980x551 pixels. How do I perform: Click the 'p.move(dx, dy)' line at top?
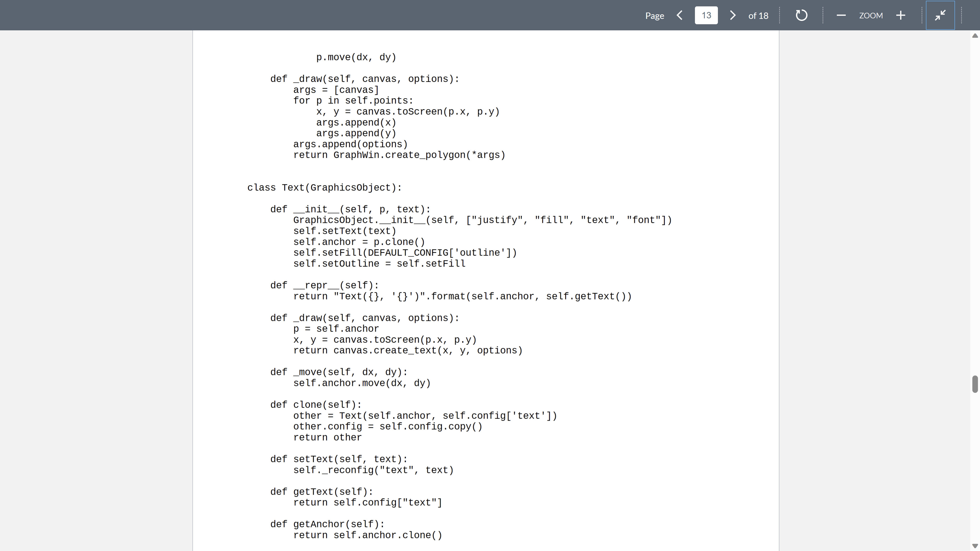[x=356, y=57]
